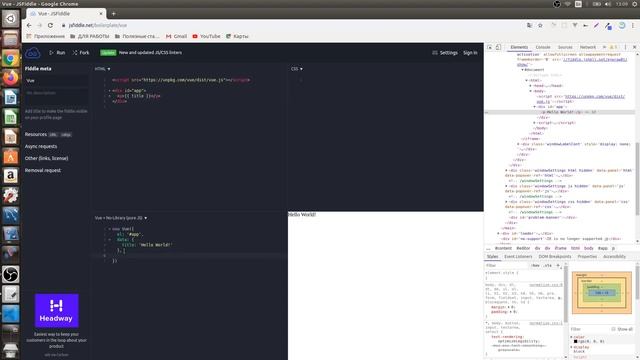Viewport: 640px width, 360px height.
Task: Fork the current fiddle
Action: click(81, 53)
